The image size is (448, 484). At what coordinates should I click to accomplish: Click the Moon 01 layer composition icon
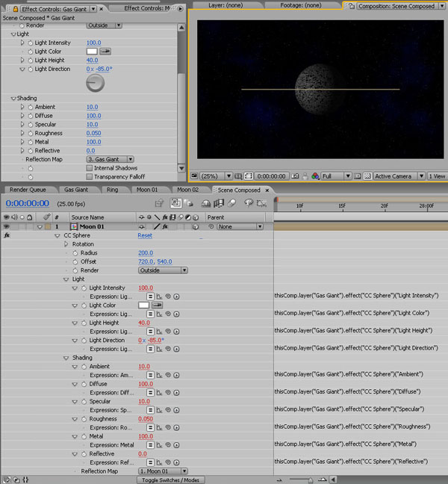(74, 226)
